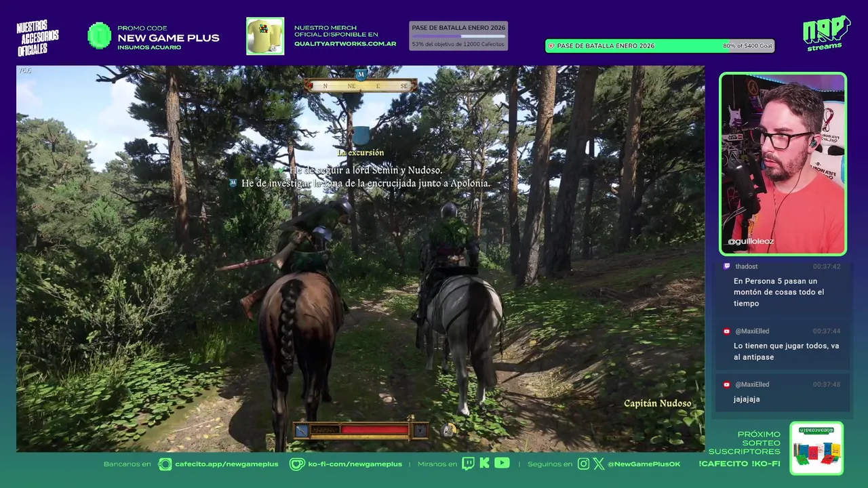
Task: Click the heart icon on goal bar
Action: click(551, 46)
